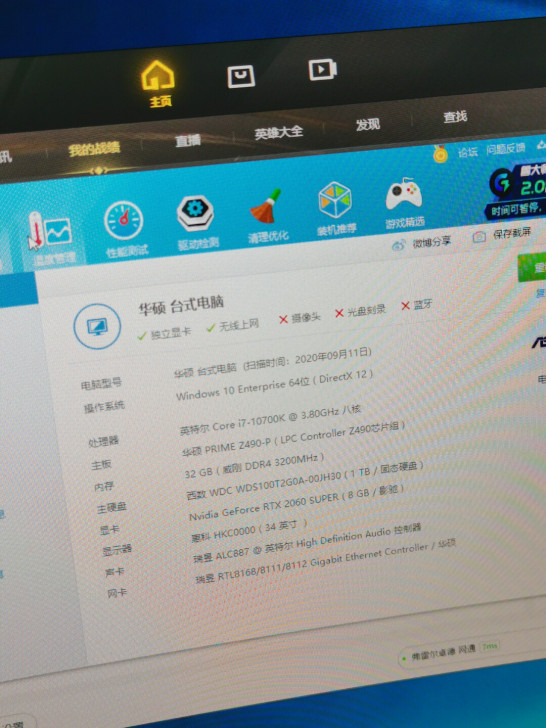Click the 显卡 row label

tap(110, 529)
